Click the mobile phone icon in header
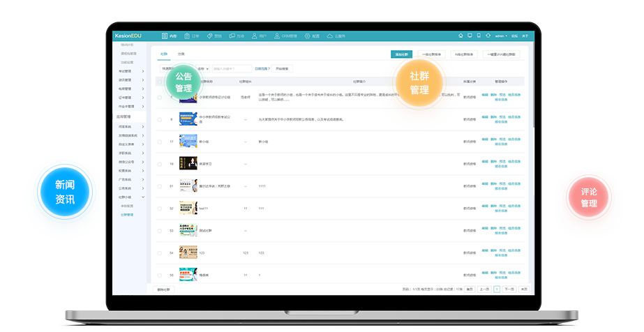This screenshot has width=644, height=332. click(x=479, y=36)
